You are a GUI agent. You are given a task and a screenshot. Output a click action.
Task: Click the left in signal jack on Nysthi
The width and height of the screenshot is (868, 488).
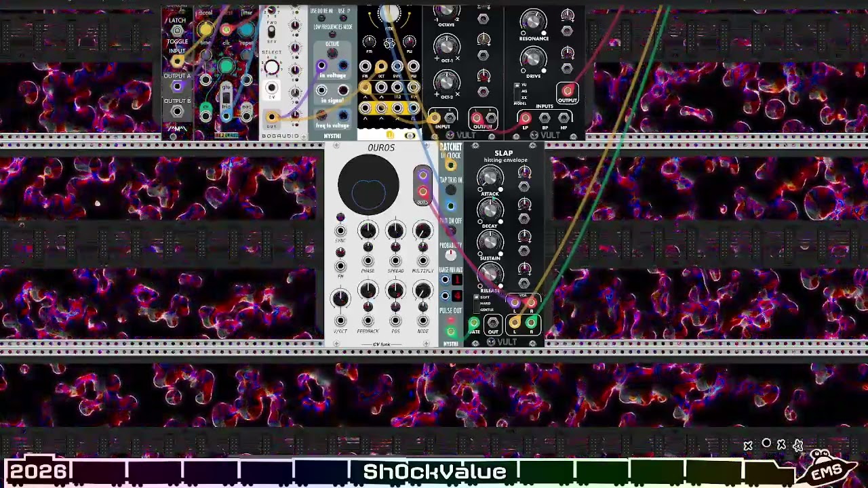[x=321, y=91]
